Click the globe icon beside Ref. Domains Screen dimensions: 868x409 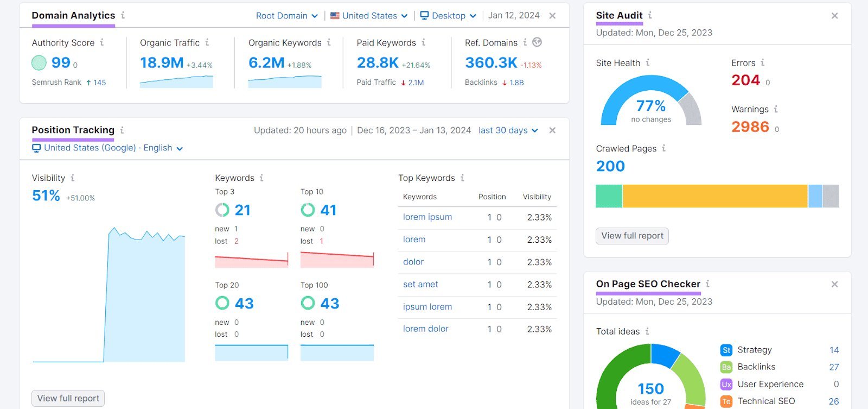click(x=537, y=42)
